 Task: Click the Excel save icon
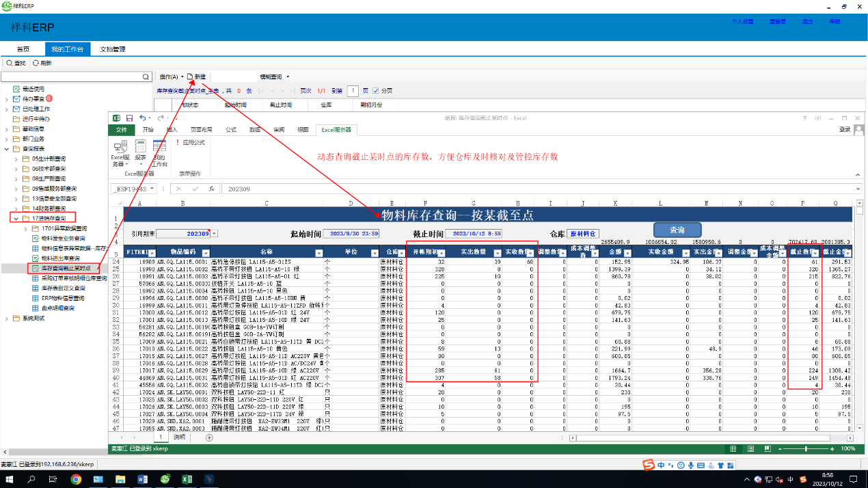click(x=129, y=118)
